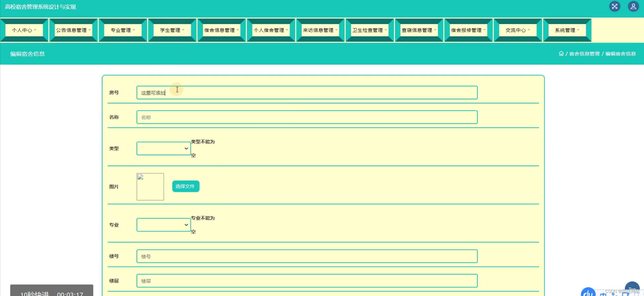The width and height of the screenshot is (644, 296).
Task: Expand the 个人中心 menu
Action: (24, 30)
